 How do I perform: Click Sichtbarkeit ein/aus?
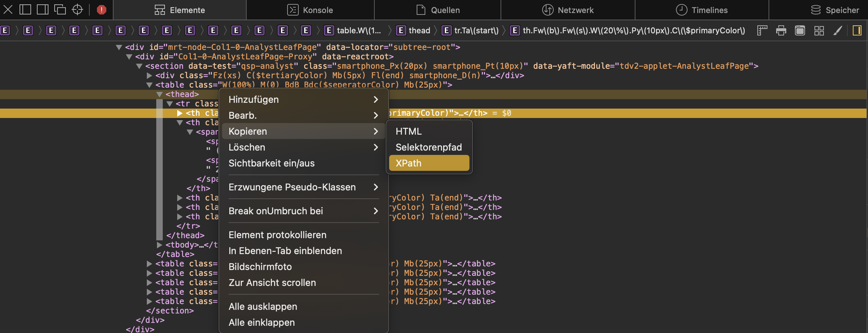point(304,163)
